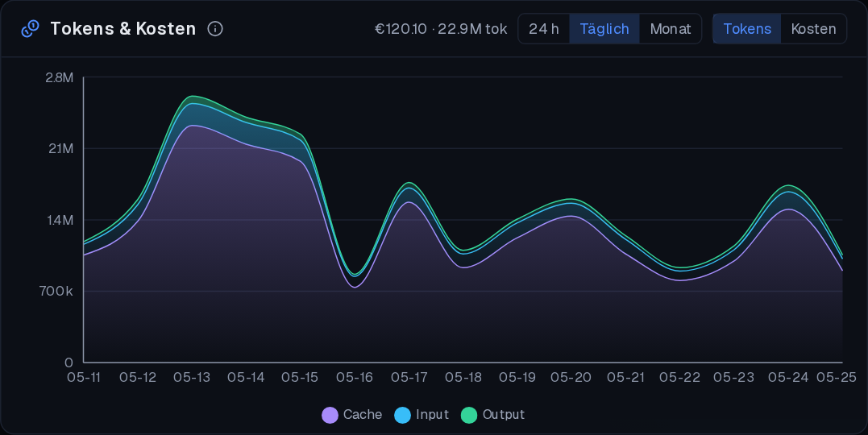868x435 pixels.
Task: Click the 1.4M y-axis label
Action: click(60, 220)
